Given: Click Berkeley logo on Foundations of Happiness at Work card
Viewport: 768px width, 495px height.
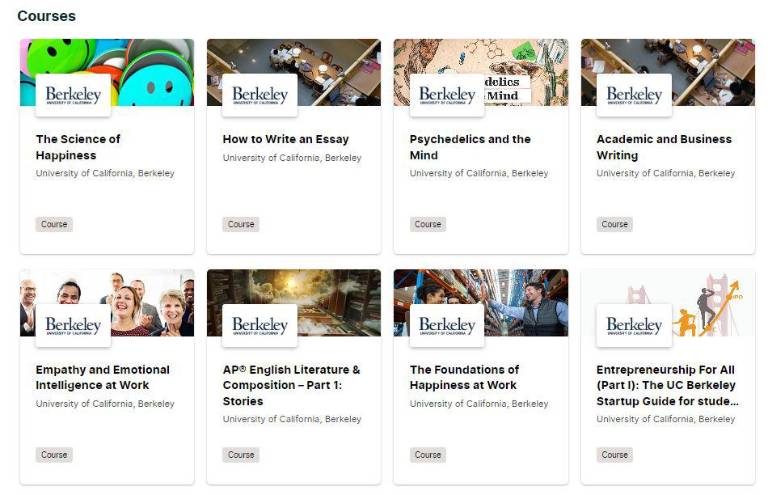Looking at the screenshot, I should (x=447, y=325).
